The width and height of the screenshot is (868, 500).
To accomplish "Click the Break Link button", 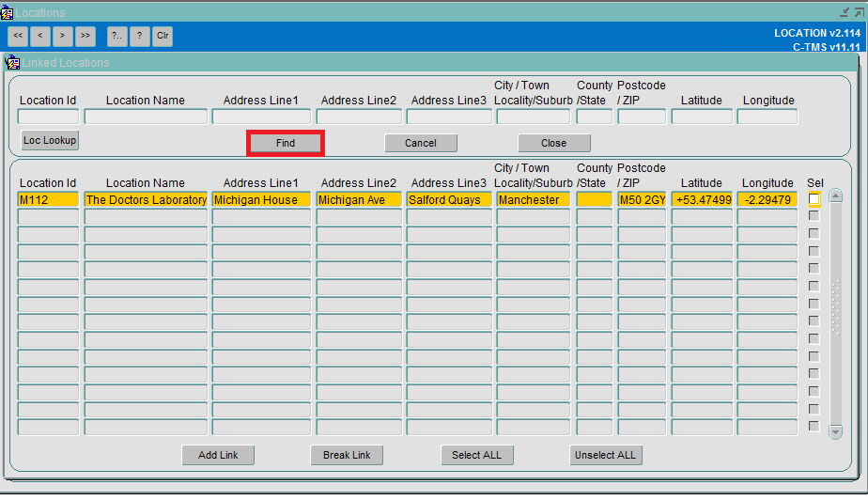I will (x=347, y=455).
